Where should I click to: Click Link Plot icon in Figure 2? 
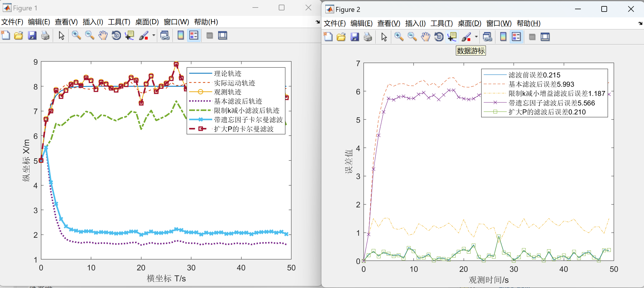click(x=487, y=37)
